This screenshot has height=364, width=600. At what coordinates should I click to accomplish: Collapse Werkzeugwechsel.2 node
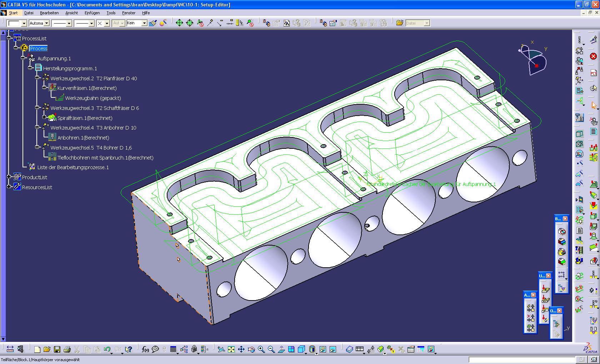click(37, 77)
